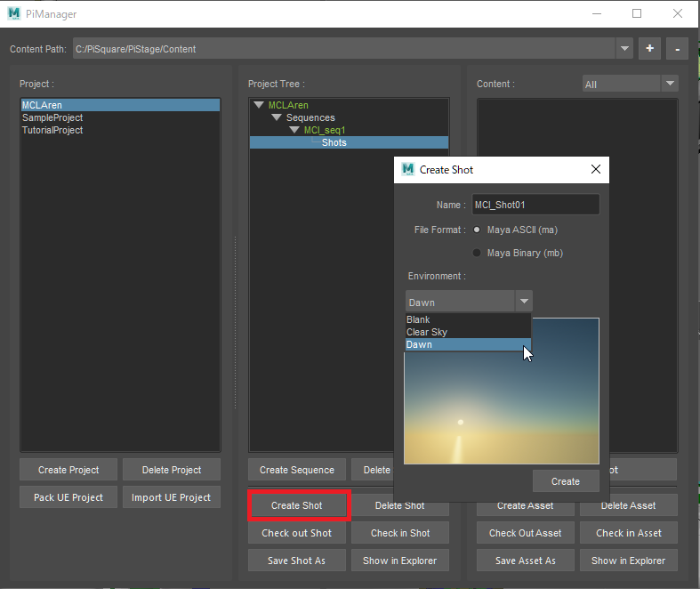Select Maya ASCII (ma) file format
Viewport: 700px width, 589px height.
point(477,230)
